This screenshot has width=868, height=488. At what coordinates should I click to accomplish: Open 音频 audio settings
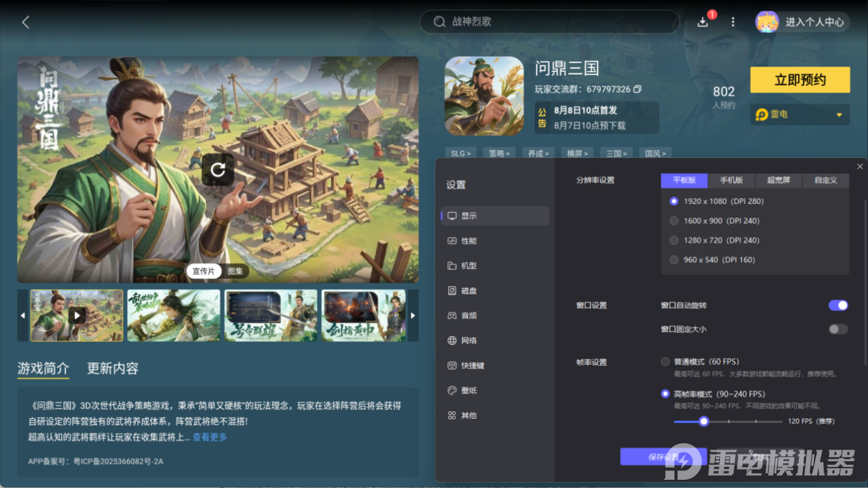[495, 316]
